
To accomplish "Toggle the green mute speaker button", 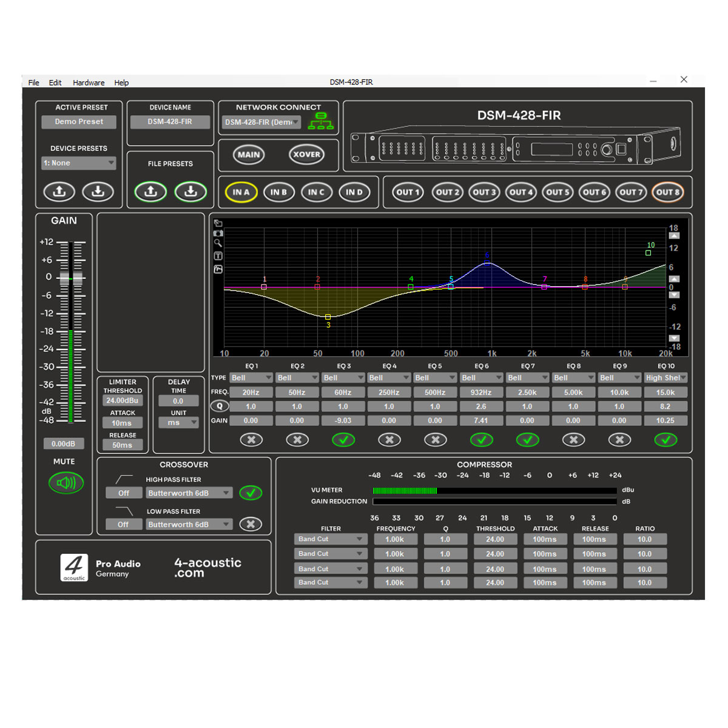I will 66,483.
